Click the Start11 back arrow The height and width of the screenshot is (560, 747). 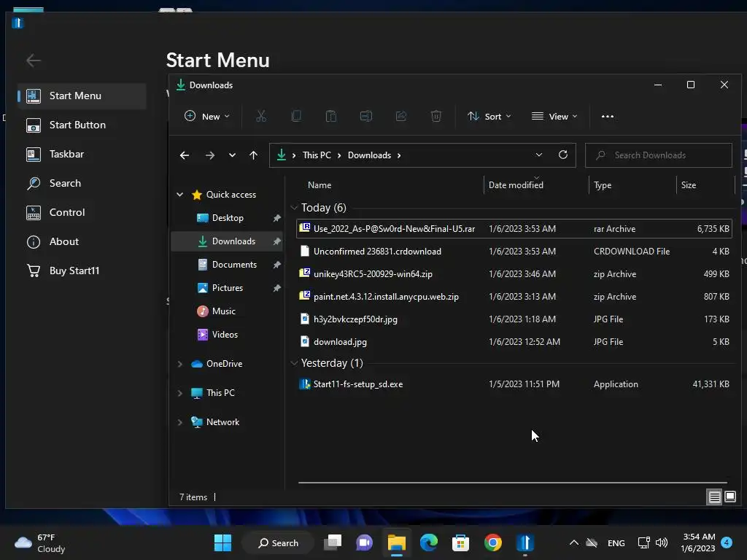point(34,61)
